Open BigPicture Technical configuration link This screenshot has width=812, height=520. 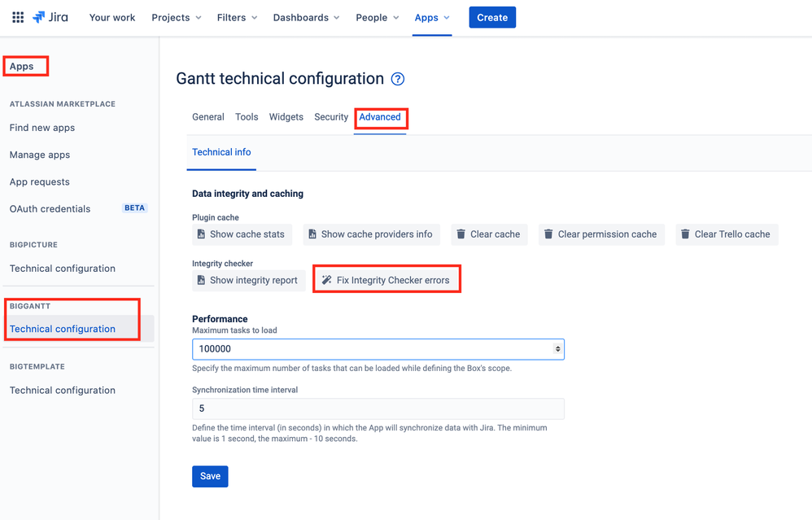pyautogui.click(x=62, y=269)
